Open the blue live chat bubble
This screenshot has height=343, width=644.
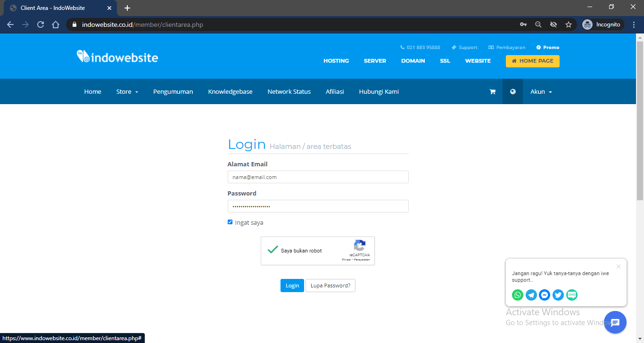coord(615,322)
